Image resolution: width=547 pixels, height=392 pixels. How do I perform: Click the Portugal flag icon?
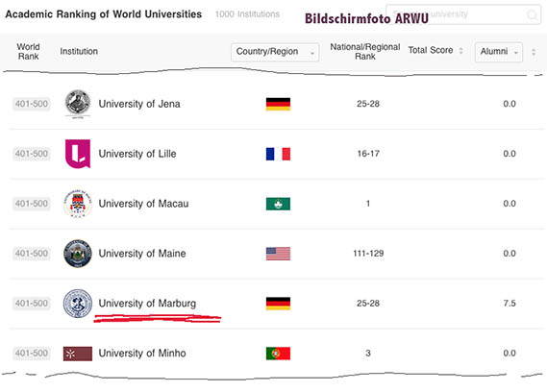point(278,354)
